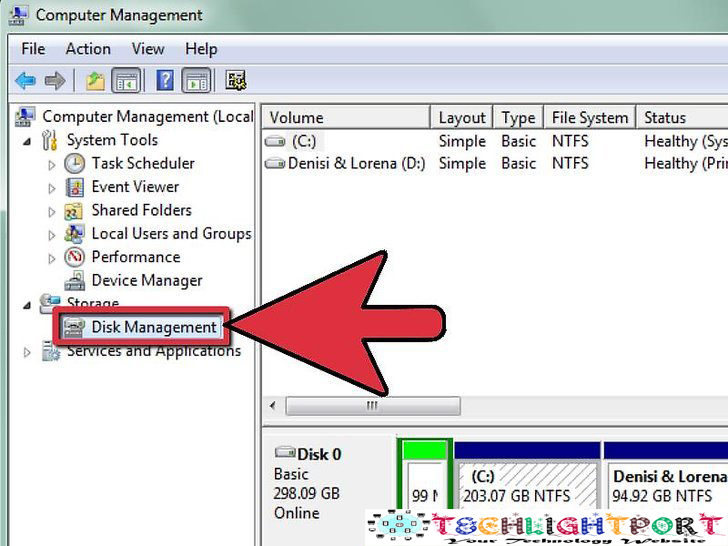Expand the Local Users and Groups node
The height and width of the screenshot is (546, 728).
(x=52, y=235)
